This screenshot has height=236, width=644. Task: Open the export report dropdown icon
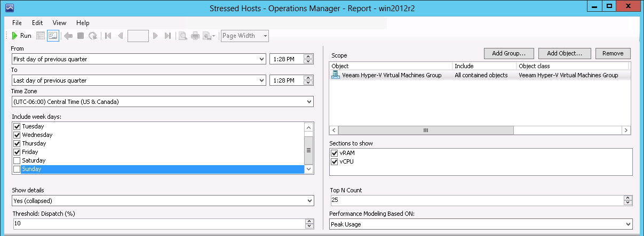[x=209, y=36]
